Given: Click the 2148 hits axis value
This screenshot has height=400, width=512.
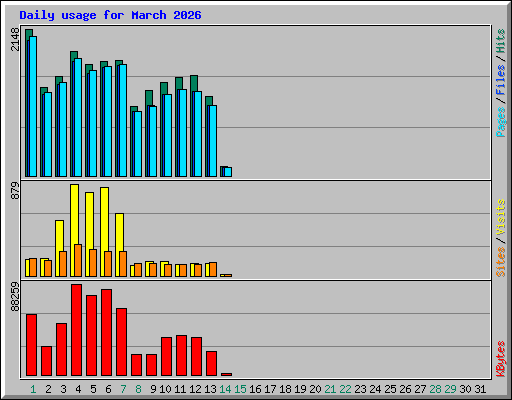Looking at the screenshot, I should pyautogui.click(x=15, y=39).
